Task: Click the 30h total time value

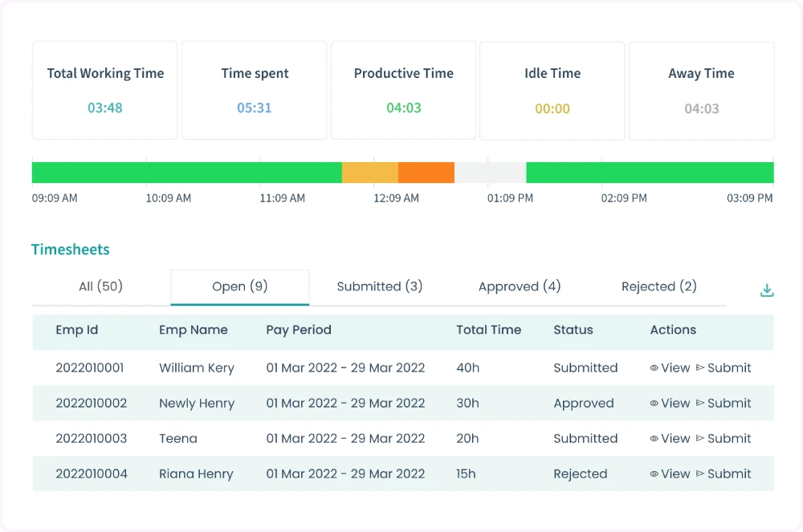Action: pos(467,403)
